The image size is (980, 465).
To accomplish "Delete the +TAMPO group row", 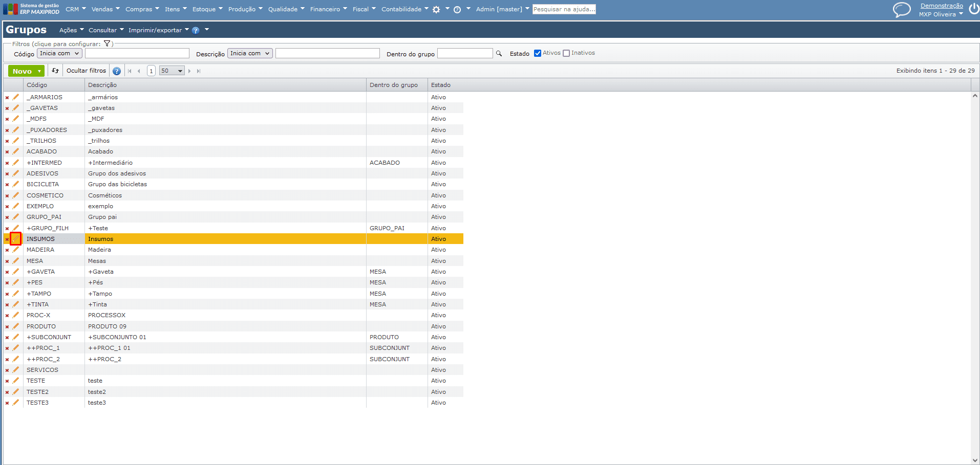I will (x=7, y=294).
